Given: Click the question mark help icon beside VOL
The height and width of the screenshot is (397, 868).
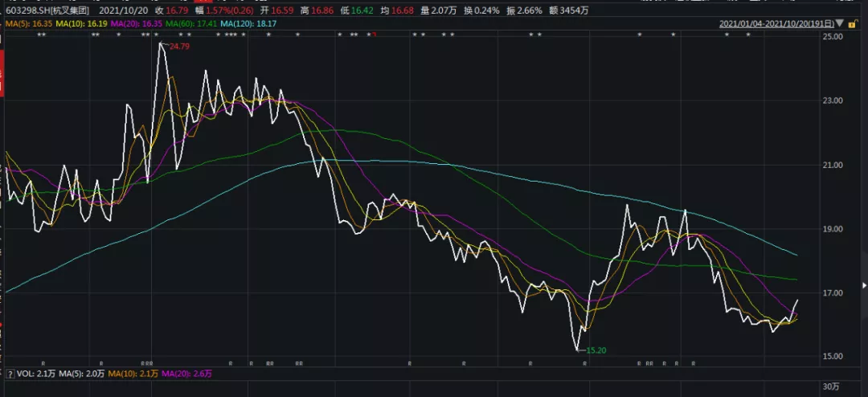Looking at the screenshot, I should (x=9, y=374).
